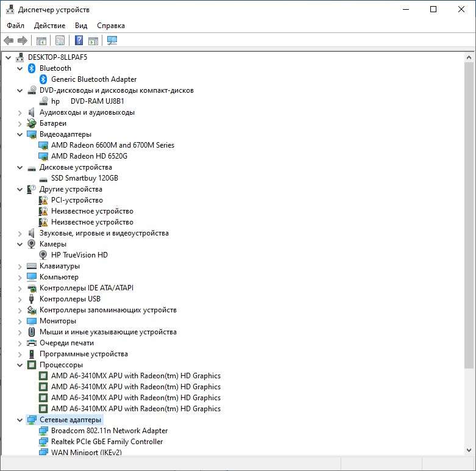The height and width of the screenshot is (471, 476).
Task: Open the Файл menu
Action: (15, 26)
